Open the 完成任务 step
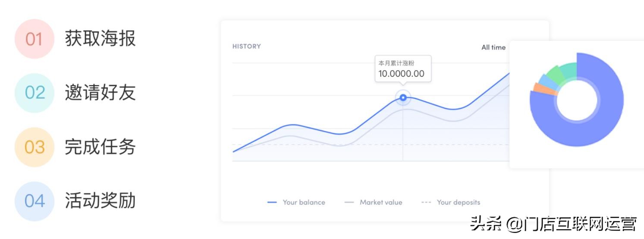Screen dimensions: 644x239 (x=100, y=147)
